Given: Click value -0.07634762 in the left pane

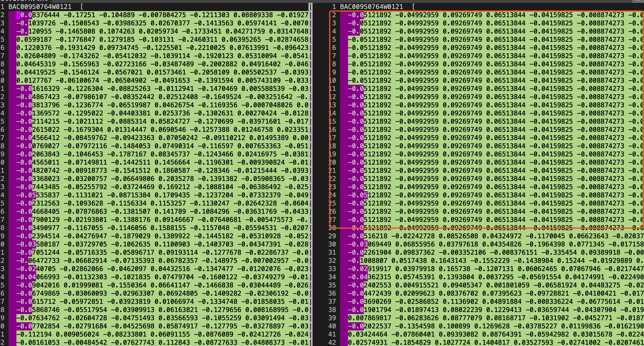Looking at the screenshot, I should coord(38,318).
